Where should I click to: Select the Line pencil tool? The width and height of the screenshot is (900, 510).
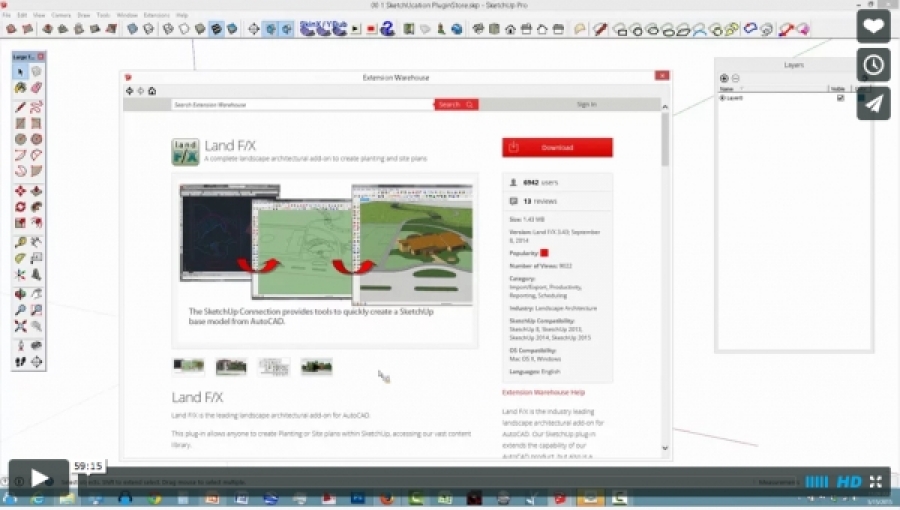[21, 107]
